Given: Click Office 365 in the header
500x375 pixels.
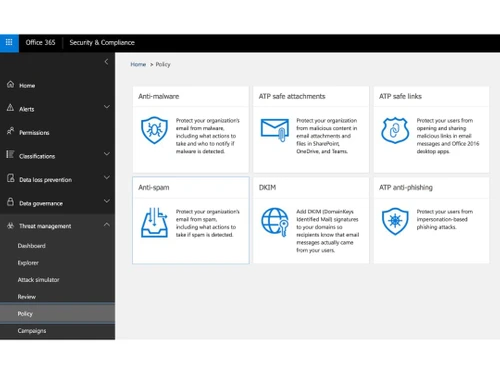Looking at the screenshot, I should tap(40, 42).
